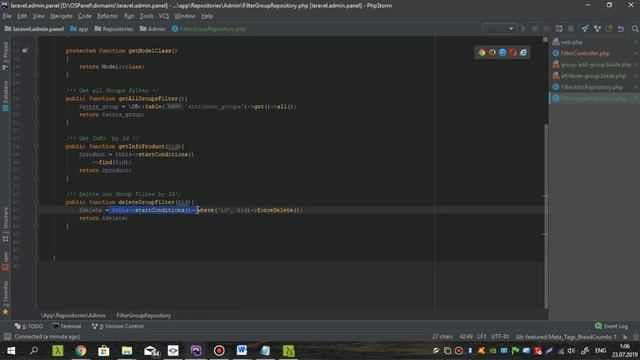Open the Version Control tool window button

[118, 326]
